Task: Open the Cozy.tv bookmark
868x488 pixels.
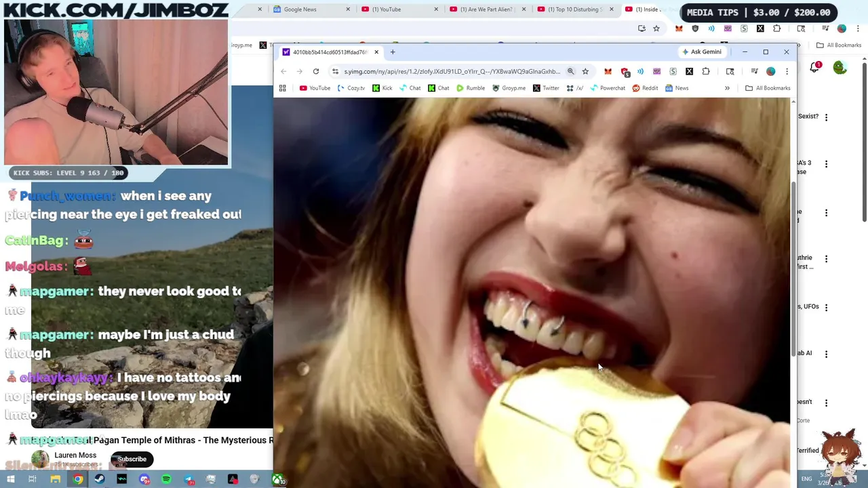Action: [x=351, y=88]
